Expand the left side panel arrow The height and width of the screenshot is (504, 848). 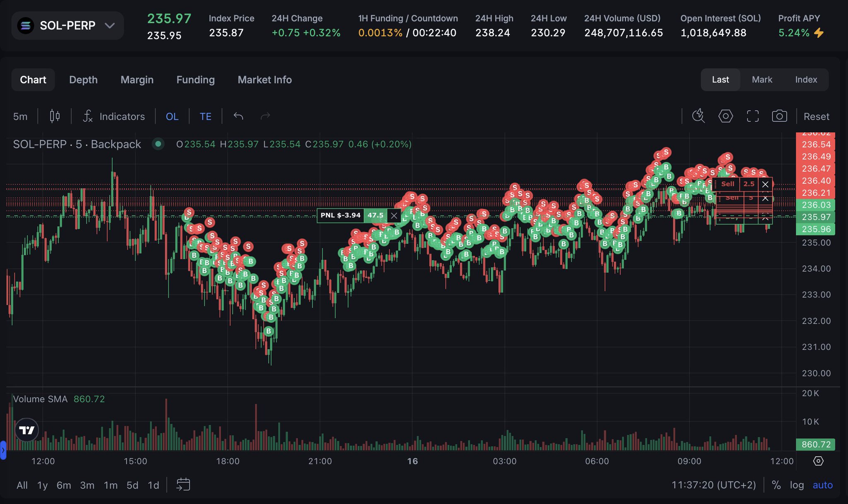(x=3, y=450)
